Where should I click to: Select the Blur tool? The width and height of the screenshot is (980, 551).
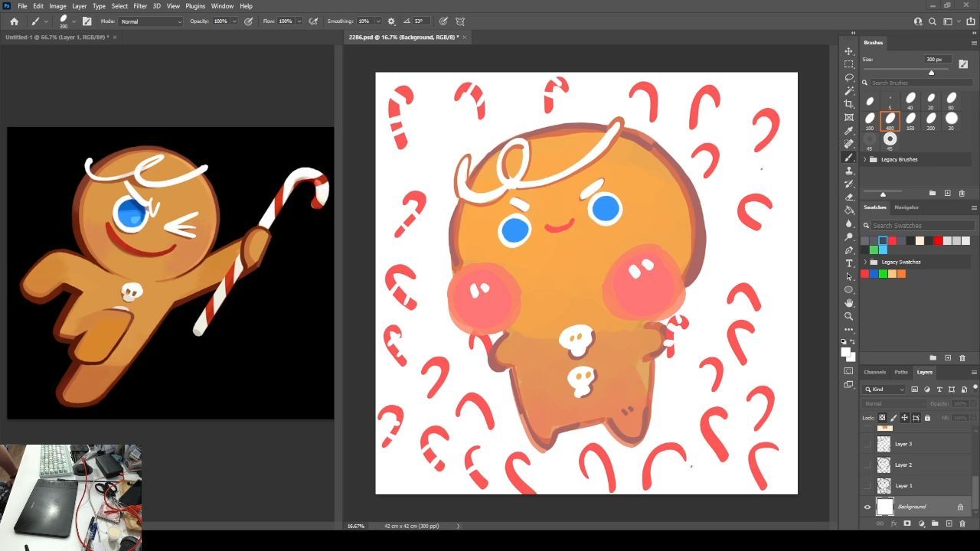pos(848,223)
